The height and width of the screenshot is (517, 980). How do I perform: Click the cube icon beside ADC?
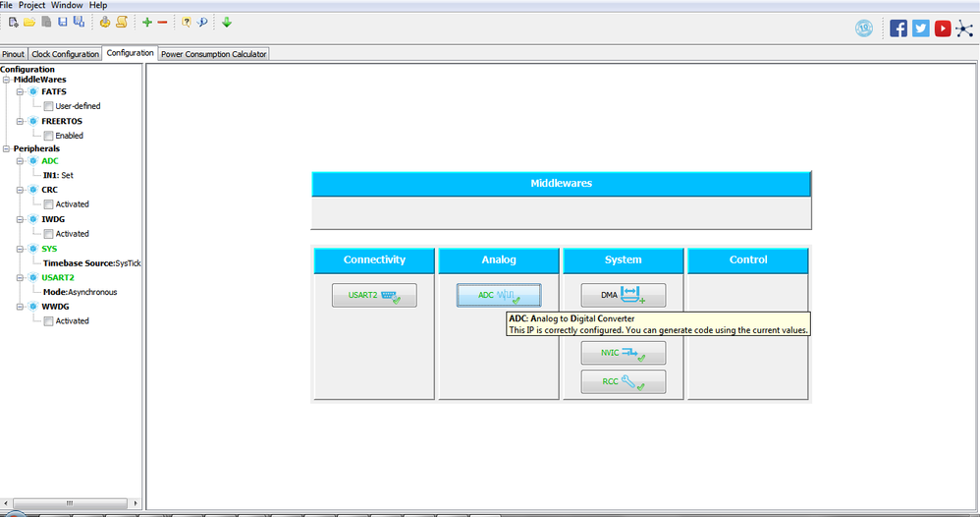tap(33, 161)
